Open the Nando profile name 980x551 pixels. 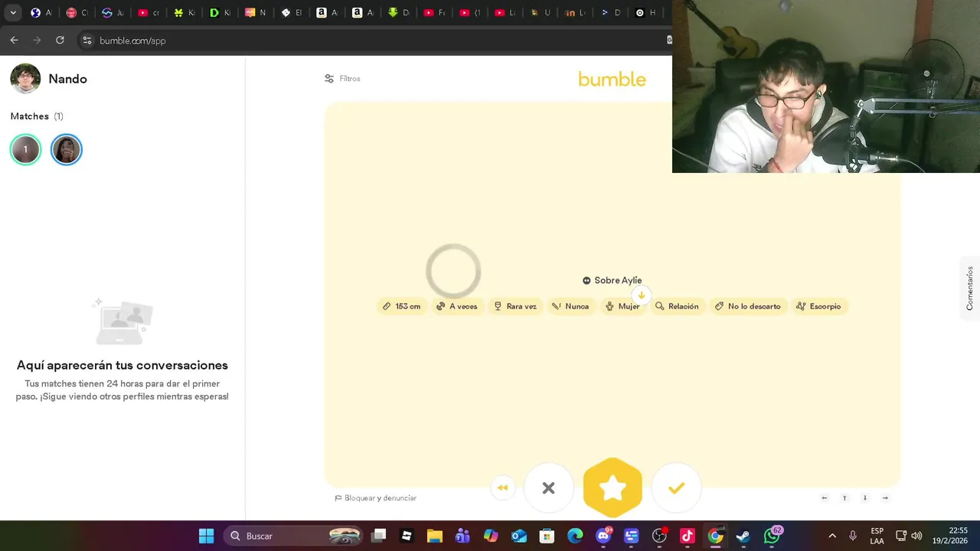[67, 79]
